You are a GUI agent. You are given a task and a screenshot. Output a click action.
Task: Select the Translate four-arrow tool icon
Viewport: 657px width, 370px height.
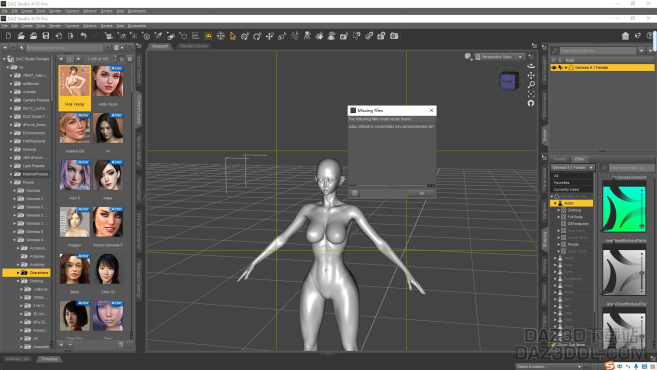pyautogui.click(x=269, y=36)
